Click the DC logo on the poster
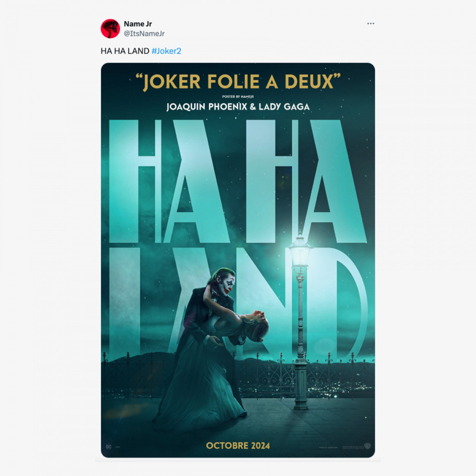Viewport: 476px width, 476px height. (109, 447)
